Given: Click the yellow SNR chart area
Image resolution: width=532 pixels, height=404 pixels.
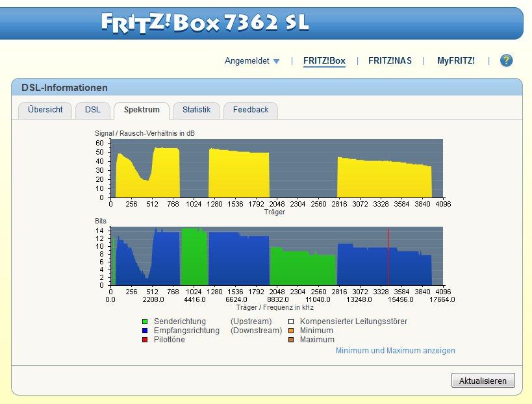Looking at the screenshot, I should click(x=277, y=168).
